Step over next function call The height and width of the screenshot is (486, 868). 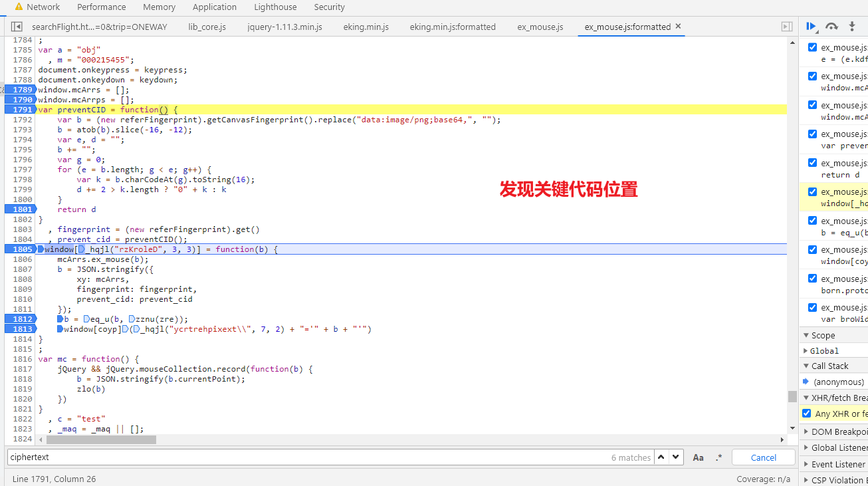pyautogui.click(x=831, y=27)
